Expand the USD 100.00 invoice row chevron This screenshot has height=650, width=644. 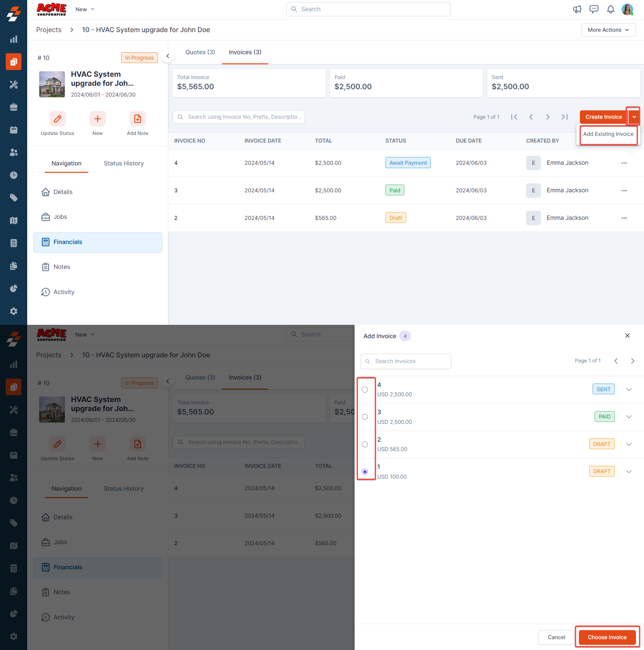click(629, 472)
